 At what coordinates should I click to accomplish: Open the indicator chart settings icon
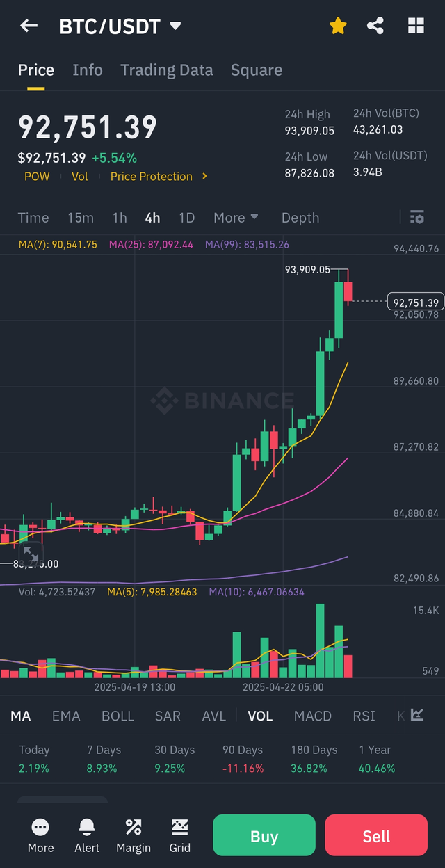(x=417, y=715)
